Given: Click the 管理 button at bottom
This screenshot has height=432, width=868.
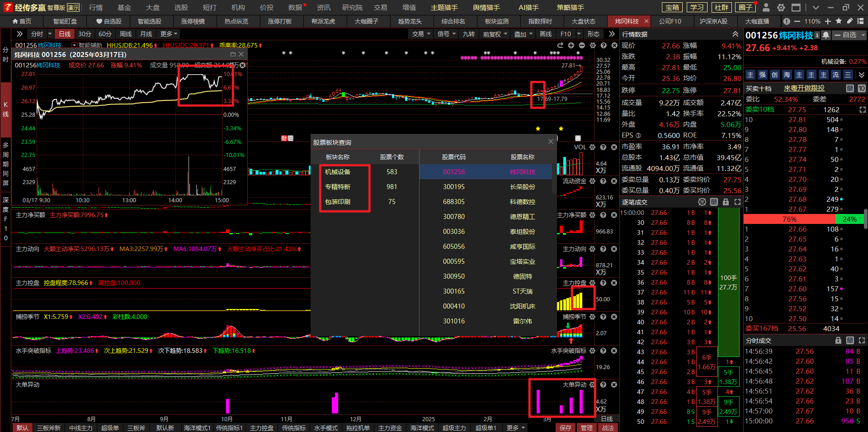Looking at the screenshot, I should coord(586,427).
